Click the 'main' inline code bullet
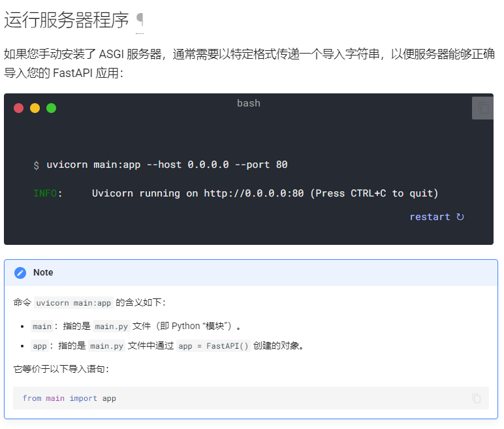This screenshot has width=504, height=429. pos(42,326)
